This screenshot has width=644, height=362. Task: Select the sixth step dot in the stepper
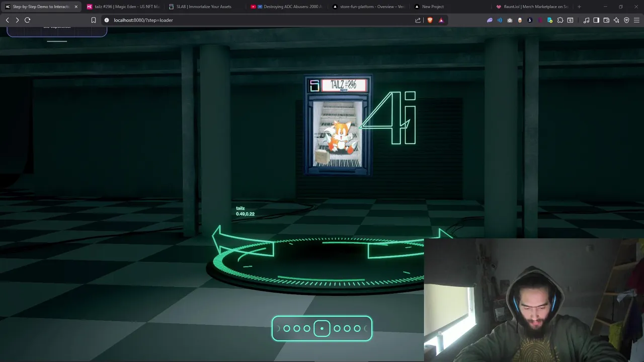[x=347, y=328]
